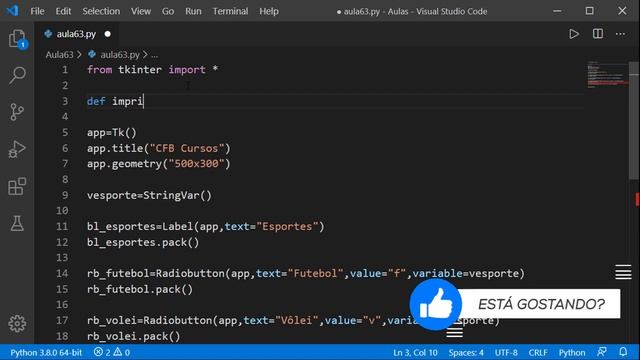The image size is (640, 360).
Task: Click line number 9 in gutter
Action: [x=65, y=195]
